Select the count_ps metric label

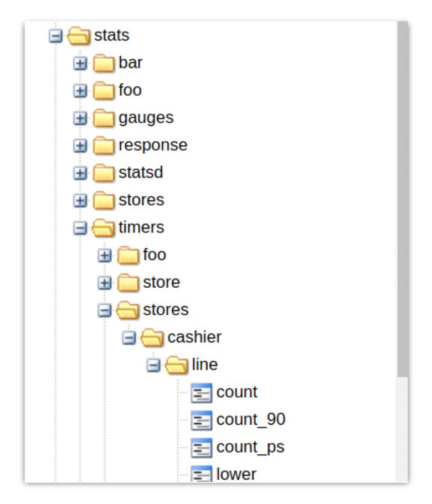pos(250,447)
